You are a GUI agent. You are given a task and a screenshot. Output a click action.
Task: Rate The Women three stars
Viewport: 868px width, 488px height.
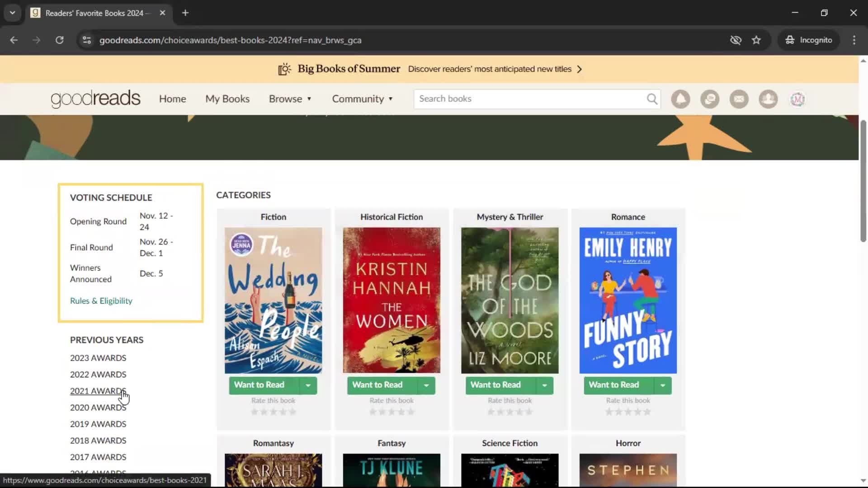[392, 412]
